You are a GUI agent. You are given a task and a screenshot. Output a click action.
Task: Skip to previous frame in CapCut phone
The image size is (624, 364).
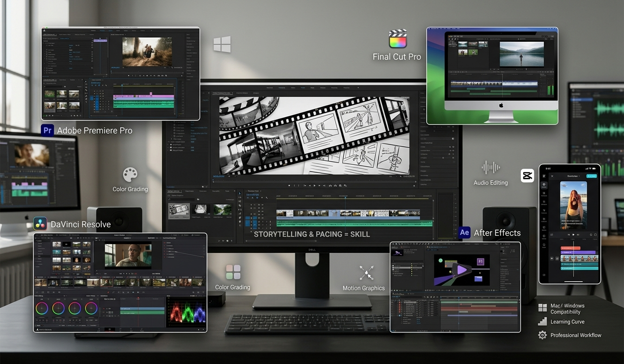pos(569,234)
